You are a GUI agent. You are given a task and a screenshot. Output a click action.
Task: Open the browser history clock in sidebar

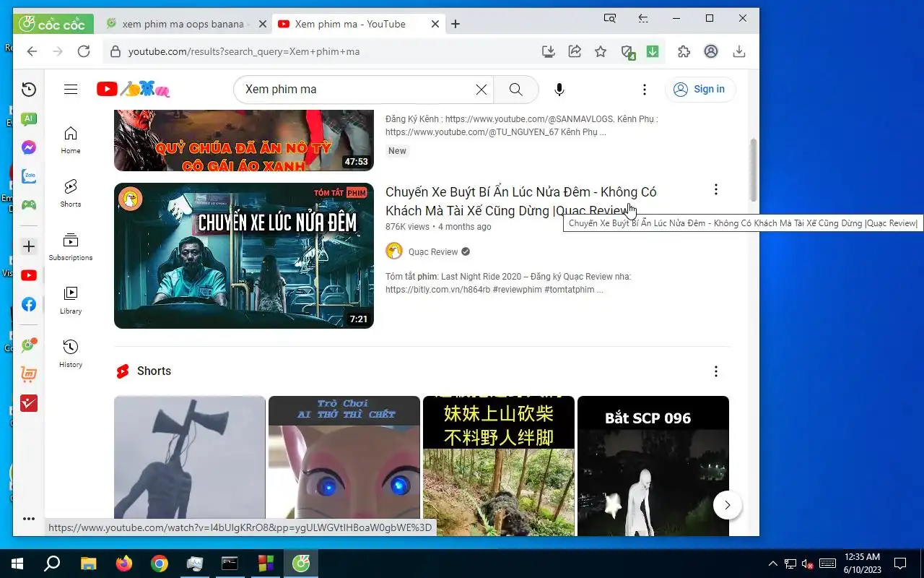pyautogui.click(x=29, y=90)
